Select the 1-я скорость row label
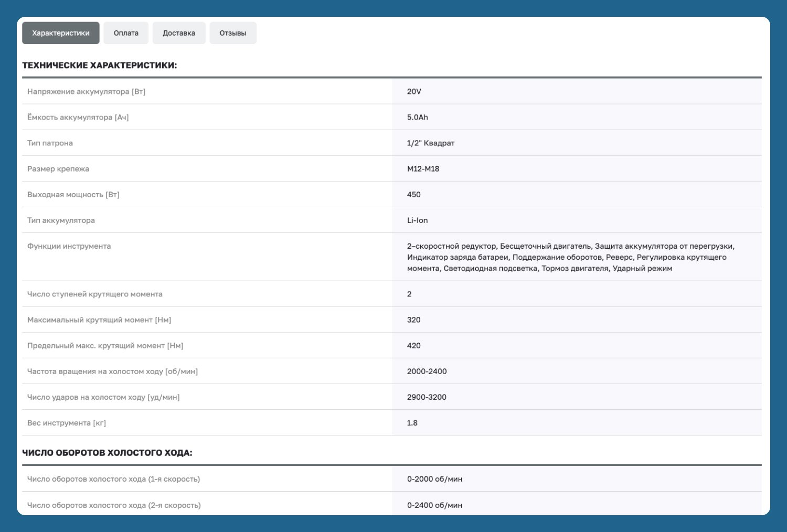787x532 pixels. 114,478
